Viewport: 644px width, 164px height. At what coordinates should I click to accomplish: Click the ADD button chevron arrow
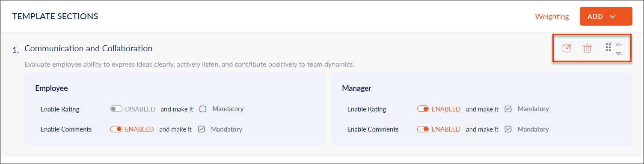(612, 17)
